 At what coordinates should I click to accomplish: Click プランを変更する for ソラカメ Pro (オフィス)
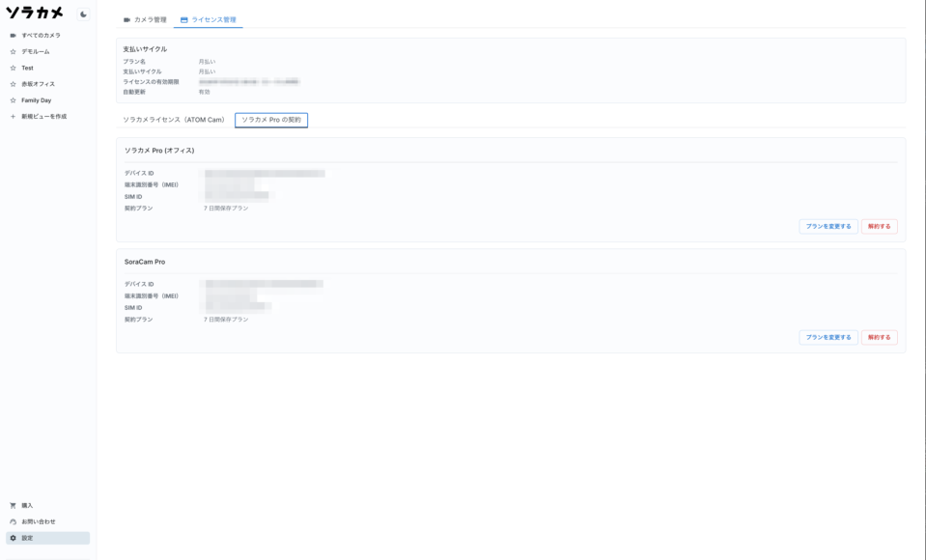point(828,226)
